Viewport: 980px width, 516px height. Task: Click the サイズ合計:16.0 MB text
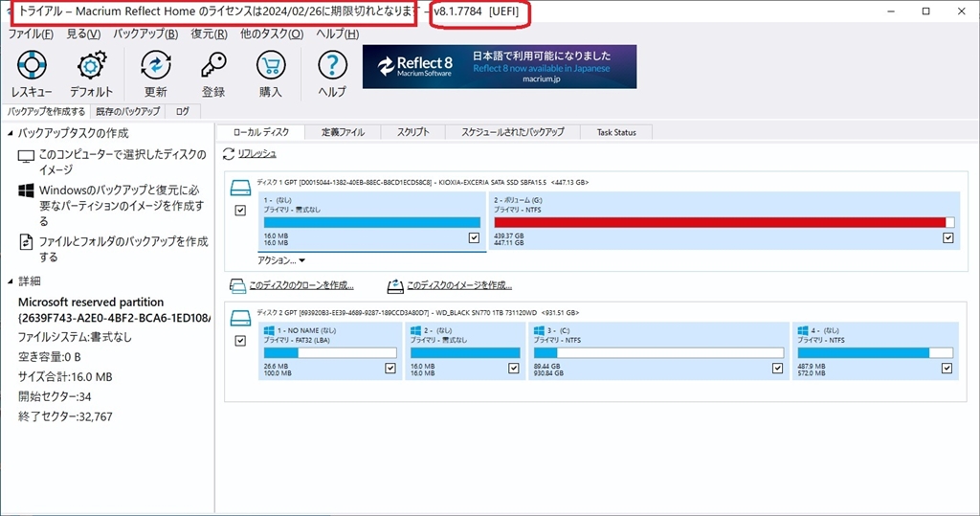(x=65, y=377)
